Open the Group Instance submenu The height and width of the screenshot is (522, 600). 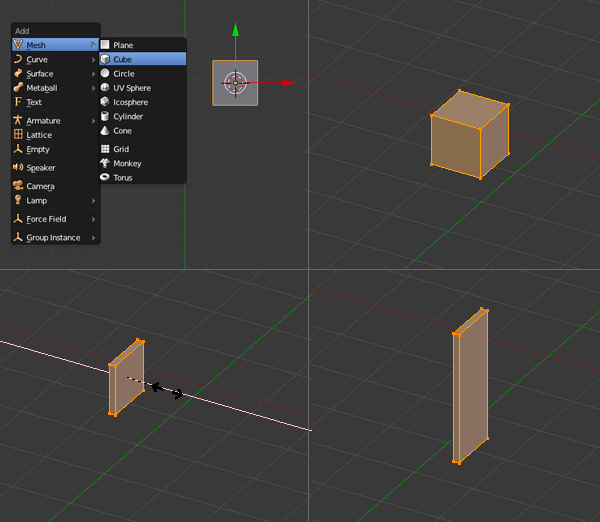coord(55,238)
